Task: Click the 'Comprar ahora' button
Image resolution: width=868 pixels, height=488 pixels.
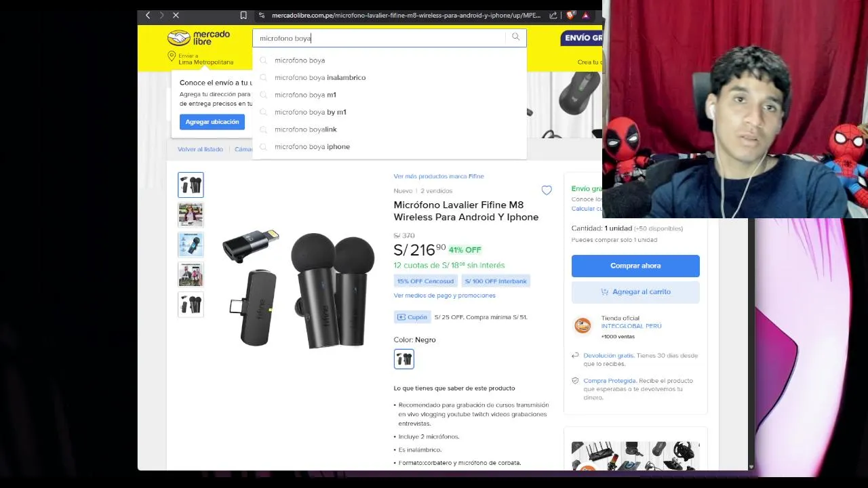Action: point(635,266)
